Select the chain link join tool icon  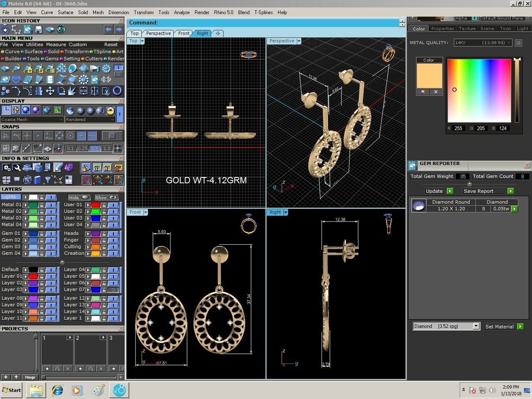(84, 91)
